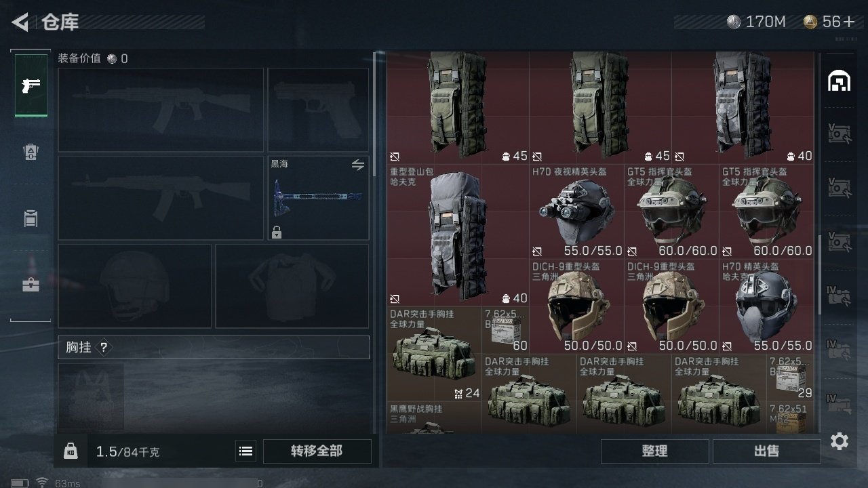This screenshot has height=488, width=868.
Task: Open the briefcase tab in left sidebar
Action: [31, 285]
